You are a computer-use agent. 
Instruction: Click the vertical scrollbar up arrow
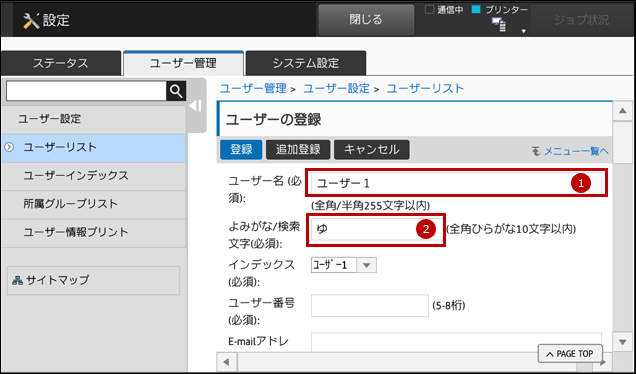click(x=623, y=112)
